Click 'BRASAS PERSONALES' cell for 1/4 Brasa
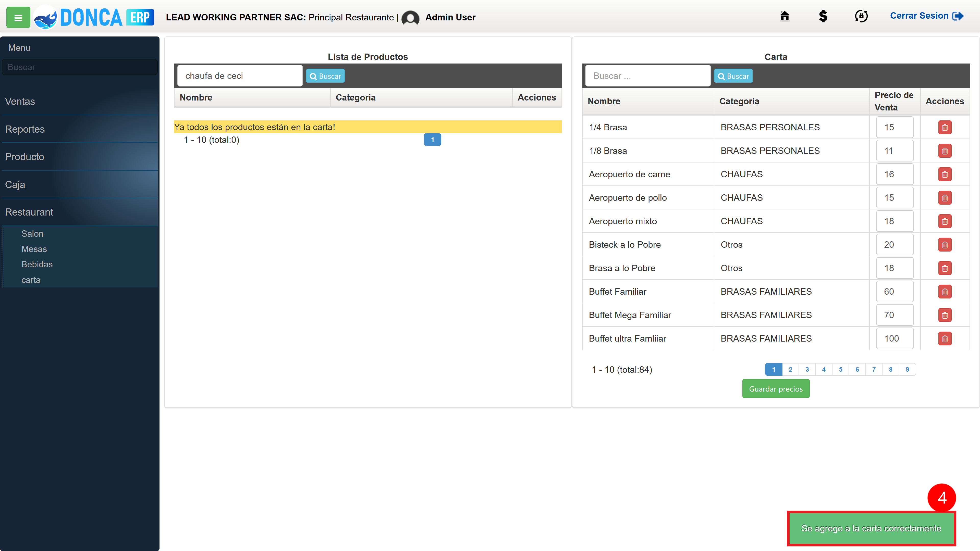 pyautogui.click(x=791, y=127)
